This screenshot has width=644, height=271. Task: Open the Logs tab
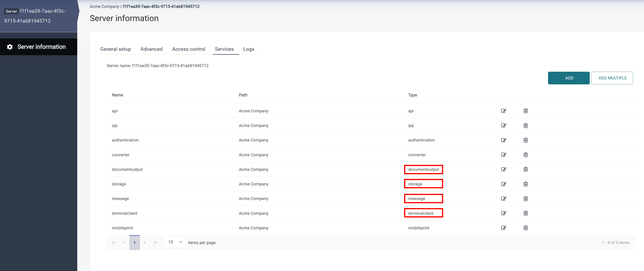click(x=249, y=49)
